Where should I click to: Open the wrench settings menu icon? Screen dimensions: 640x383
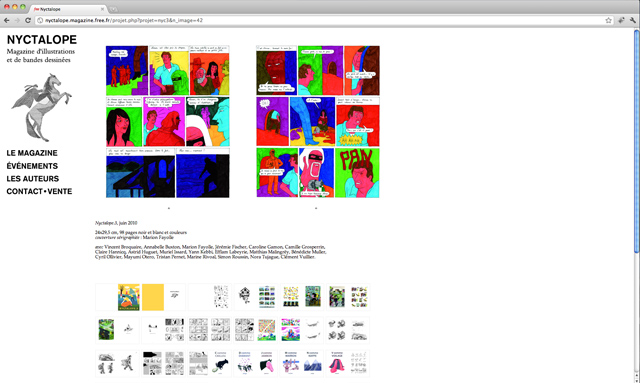click(633, 20)
